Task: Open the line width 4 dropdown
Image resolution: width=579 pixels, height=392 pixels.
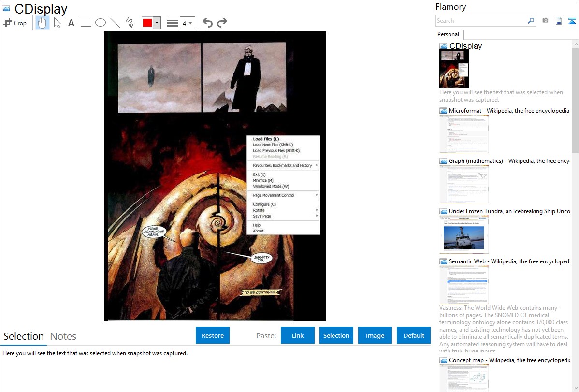Action: pyautogui.click(x=187, y=23)
